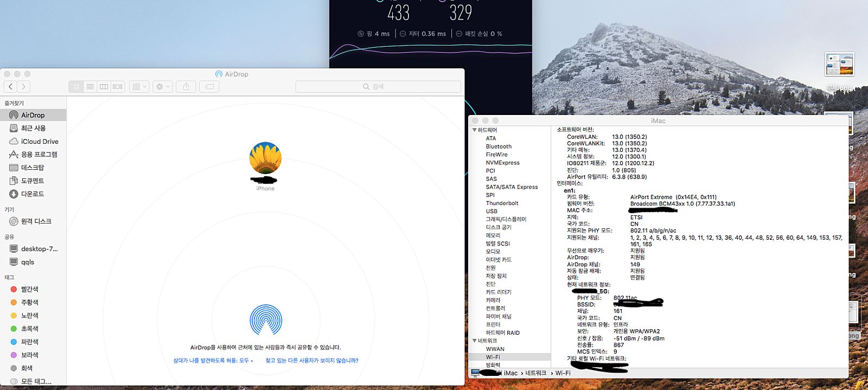The image size is (868, 390).
Task: Switch Finder to column view
Action: [104, 86]
